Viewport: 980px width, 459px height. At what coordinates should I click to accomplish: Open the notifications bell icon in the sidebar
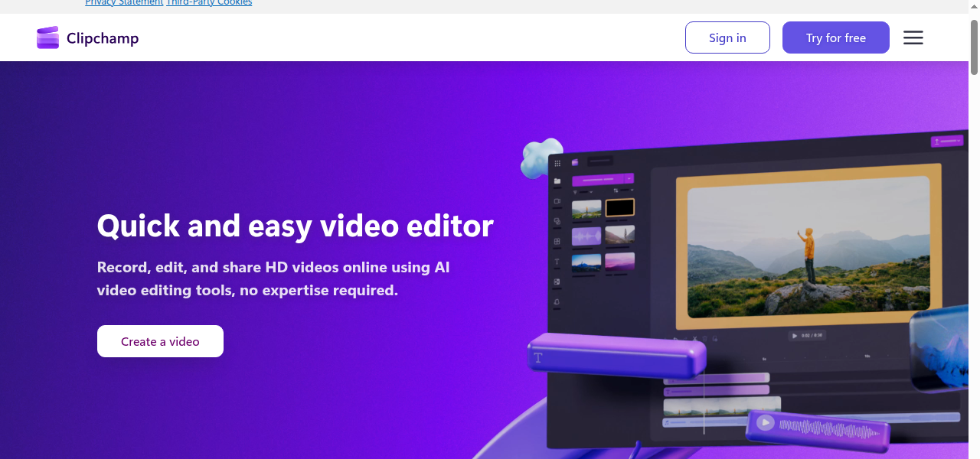click(557, 302)
